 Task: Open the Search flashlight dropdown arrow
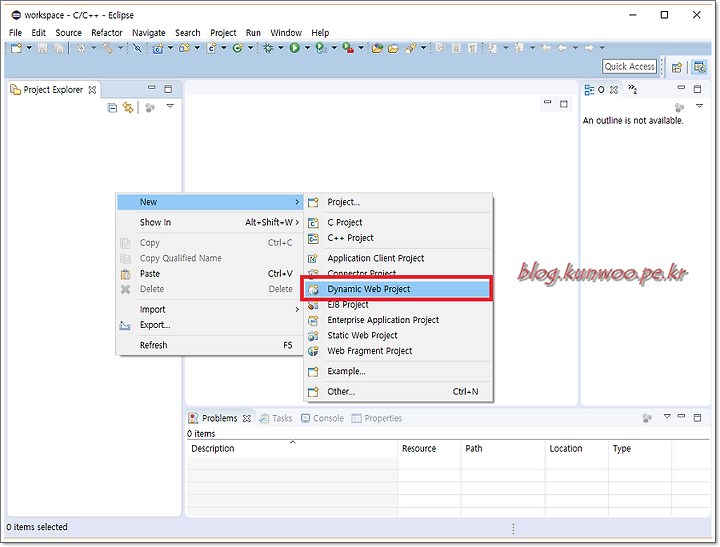coord(423,47)
